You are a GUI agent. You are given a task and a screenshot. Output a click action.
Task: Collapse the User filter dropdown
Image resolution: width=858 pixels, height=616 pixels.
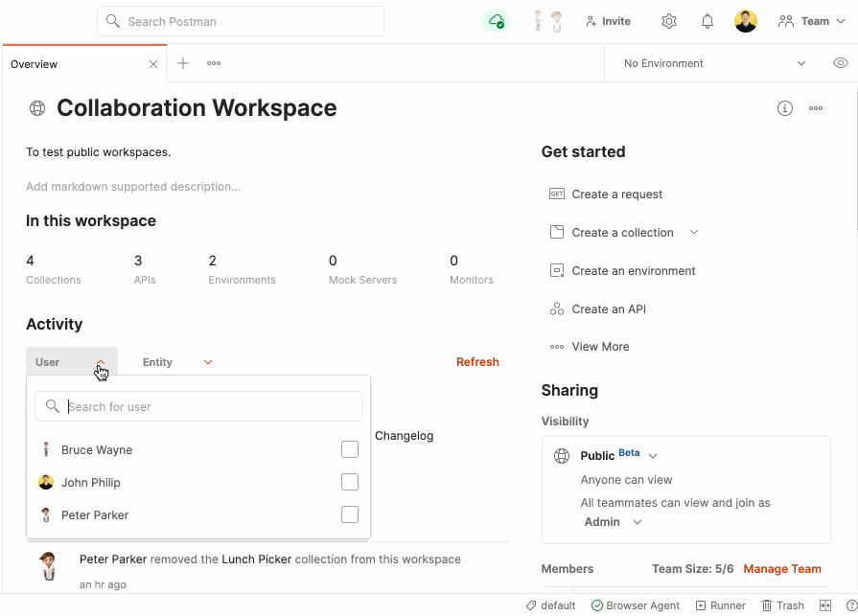pyautogui.click(x=72, y=362)
